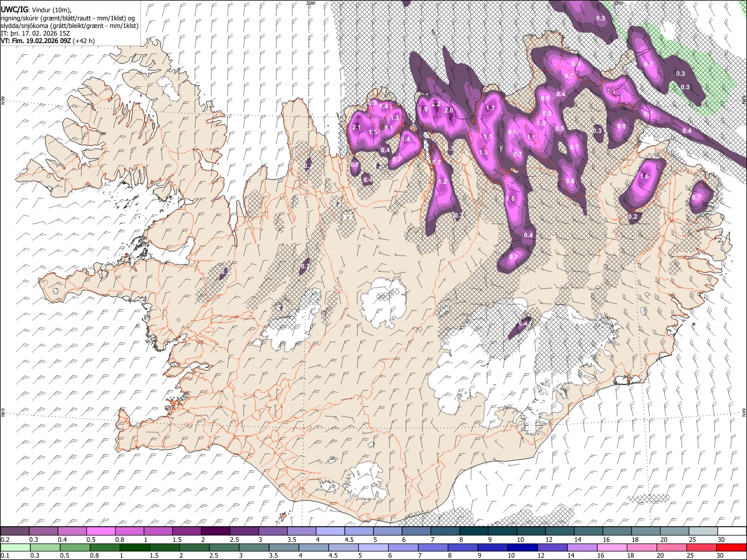Click the '1.2' snowfall value on the map
Screen dimensions: 747x560
442,181
